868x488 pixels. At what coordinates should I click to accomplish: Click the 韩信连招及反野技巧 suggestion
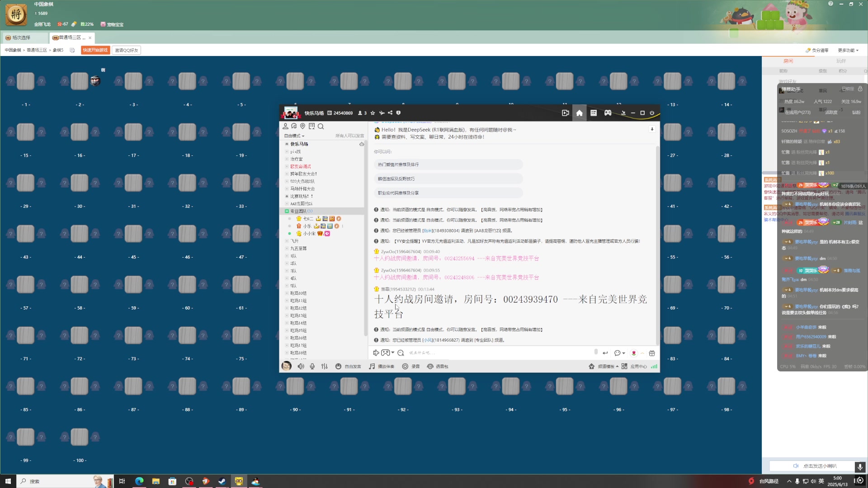coord(448,179)
